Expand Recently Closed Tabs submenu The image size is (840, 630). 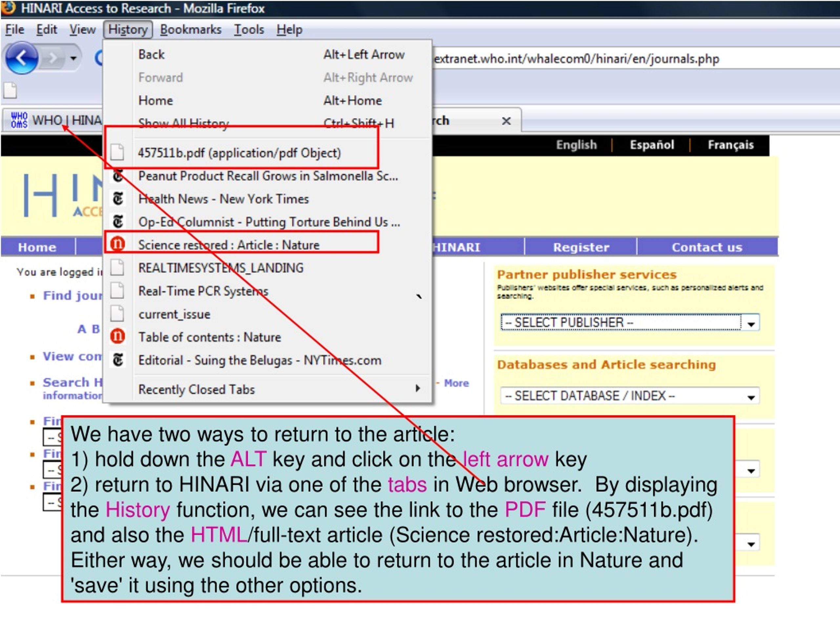(267, 389)
